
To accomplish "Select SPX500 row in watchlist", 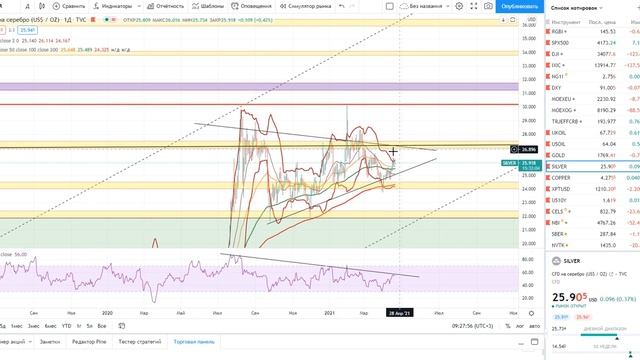I will click(x=593, y=42).
